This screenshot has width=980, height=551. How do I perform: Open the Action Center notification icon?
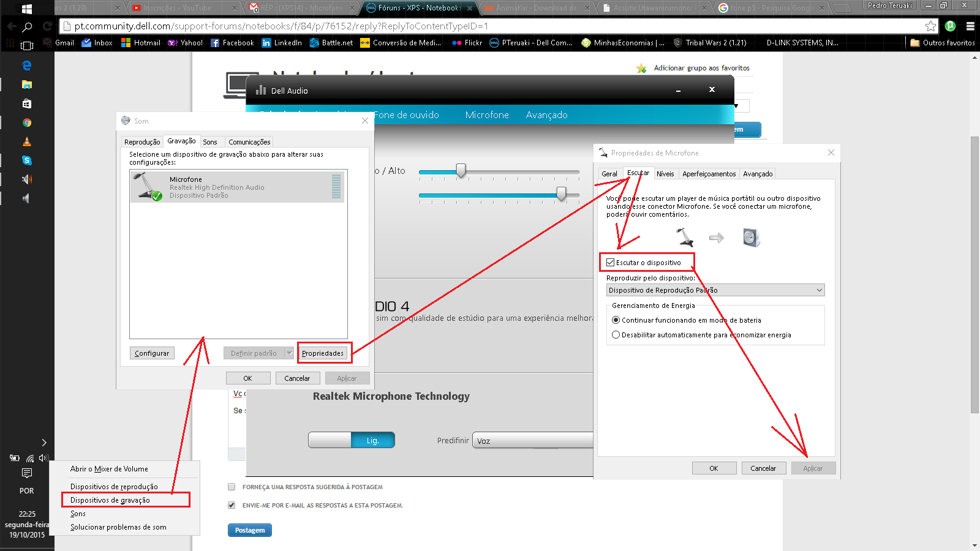click(27, 473)
